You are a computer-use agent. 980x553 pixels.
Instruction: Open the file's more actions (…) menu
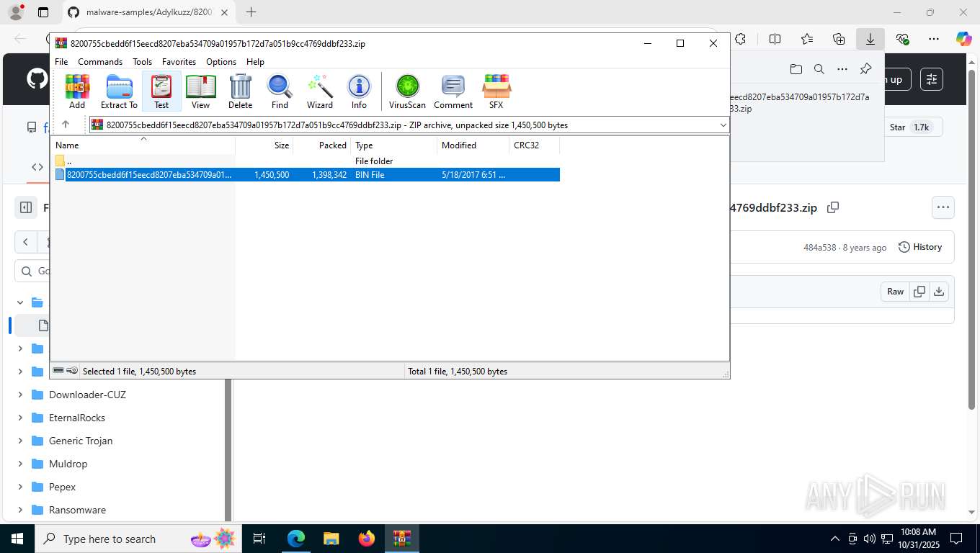(x=943, y=207)
